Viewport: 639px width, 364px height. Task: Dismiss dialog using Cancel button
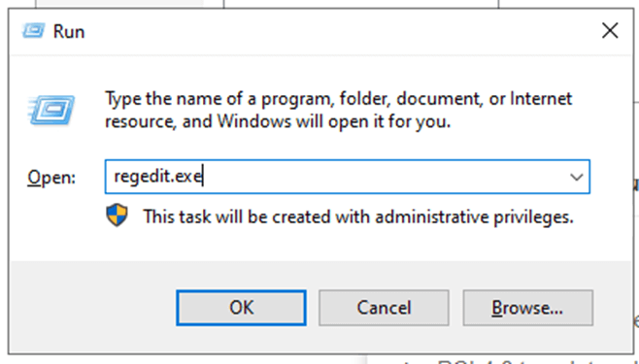click(384, 308)
